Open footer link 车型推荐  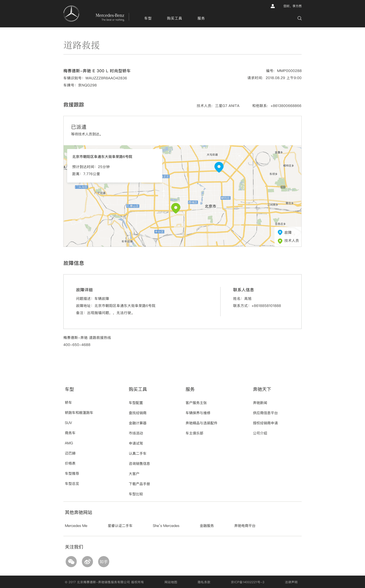click(72, 473)
